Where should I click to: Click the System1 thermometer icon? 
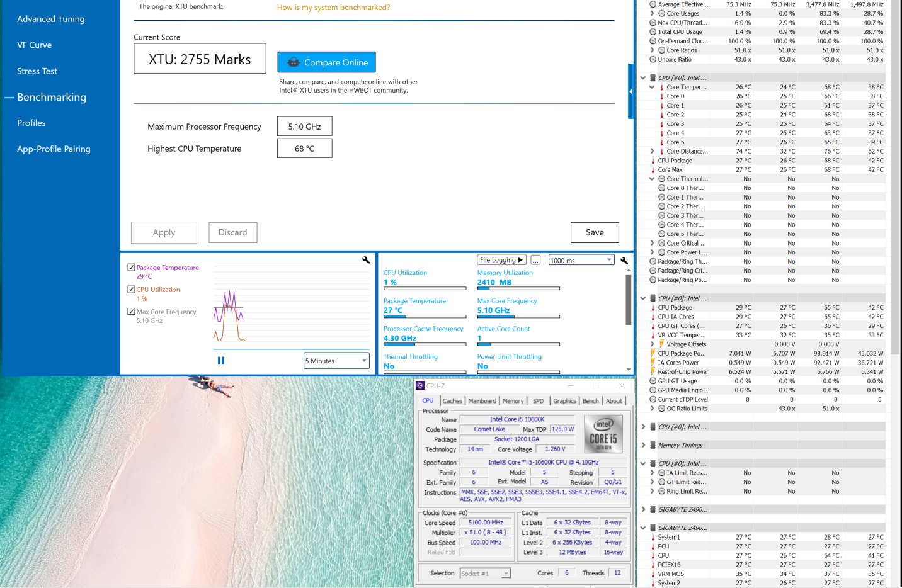point(653,538)
